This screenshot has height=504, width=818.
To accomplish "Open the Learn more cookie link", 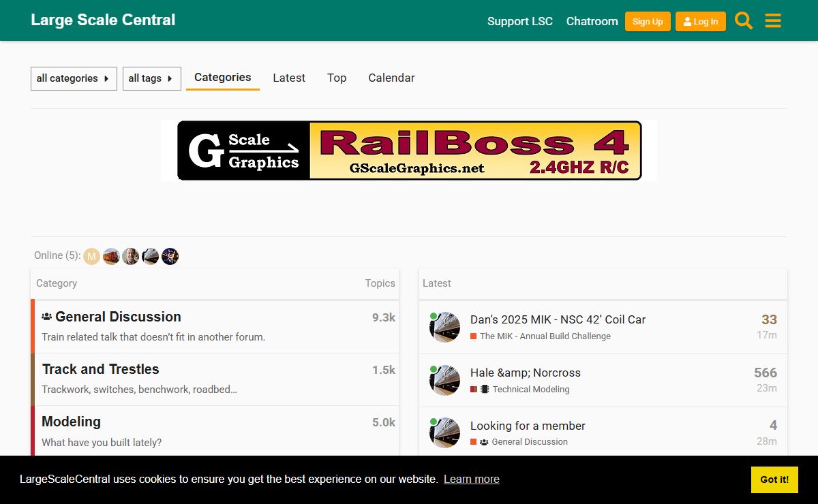I will click(472, 479).
